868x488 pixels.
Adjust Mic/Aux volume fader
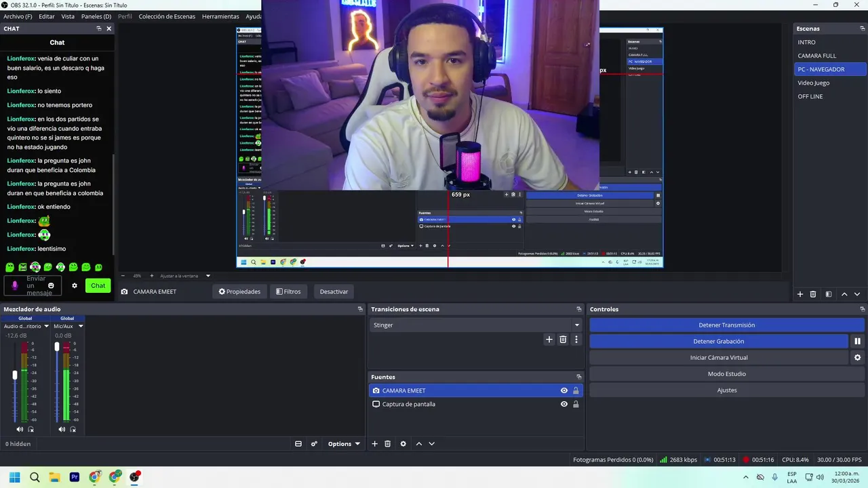57,346
